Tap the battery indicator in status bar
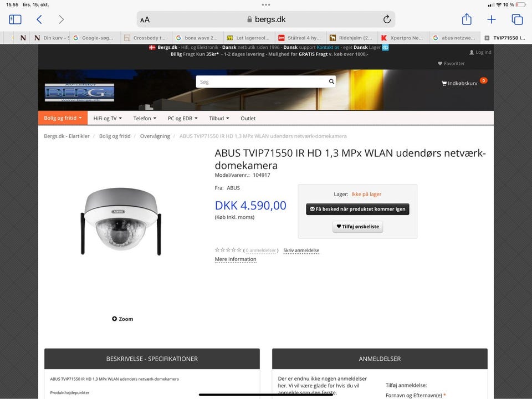The height and width of the screenshot is (399, 532). (520, 5)
